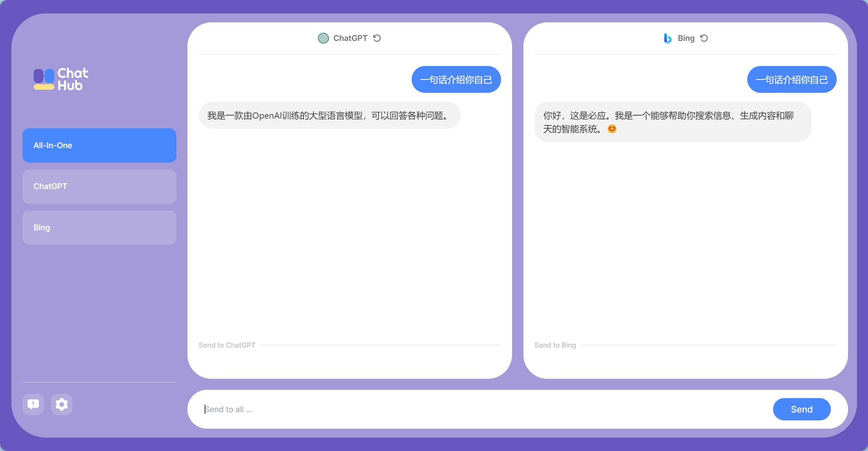
Task: Switch to the ChatGPT sidebar tab
Action: point(99,187)
